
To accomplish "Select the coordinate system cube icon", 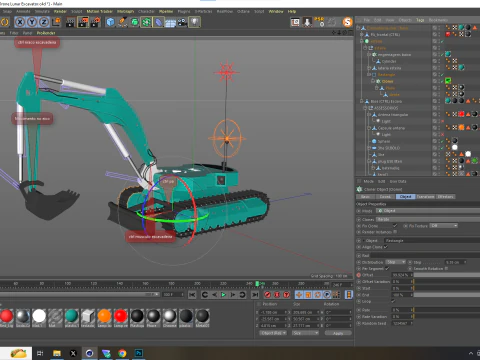I will [56, 22].
